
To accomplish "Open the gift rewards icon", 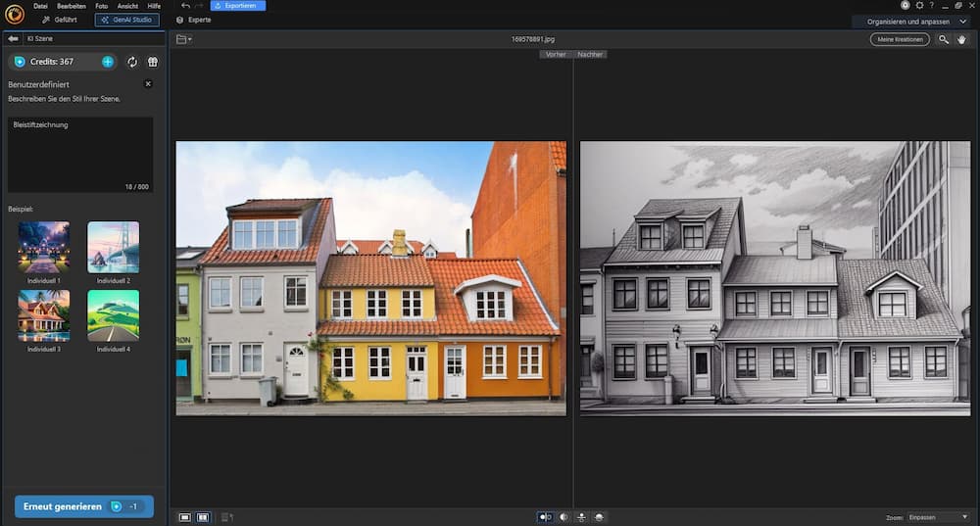I will pyautogui.click(x=153, y=62).
